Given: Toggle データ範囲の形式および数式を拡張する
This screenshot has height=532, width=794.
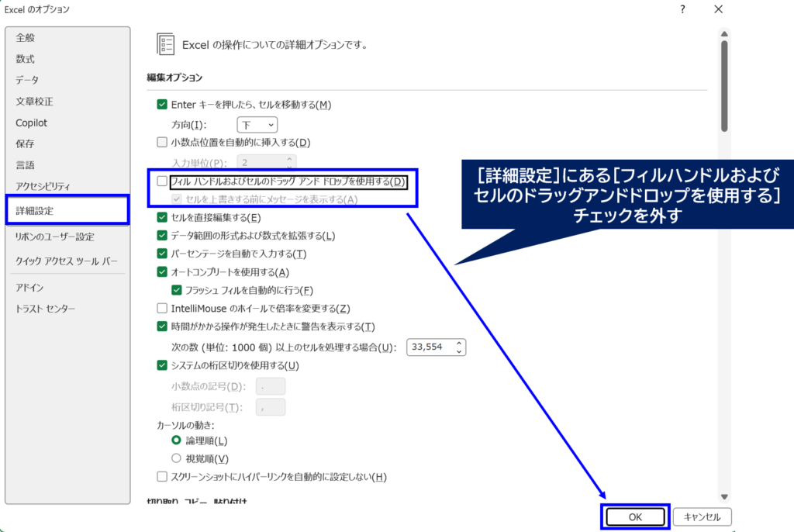Looking at the screenshot, I should (162, 236).
